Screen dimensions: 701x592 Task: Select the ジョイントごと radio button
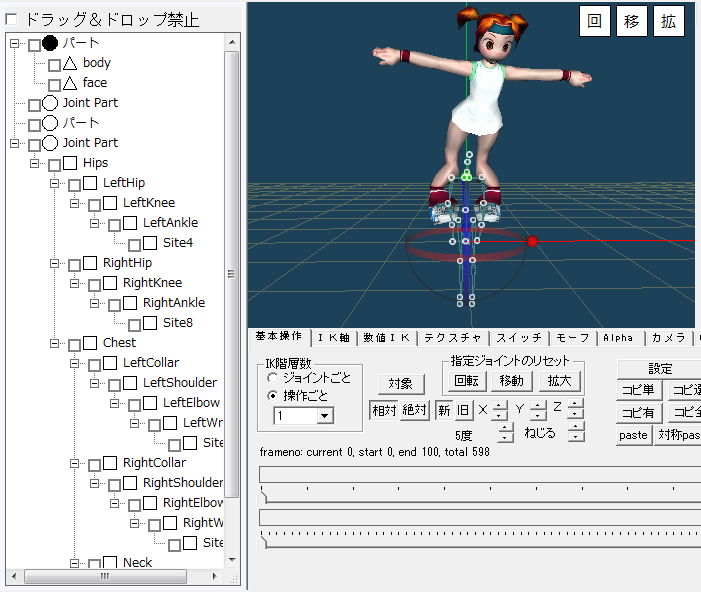pos(273,378)
